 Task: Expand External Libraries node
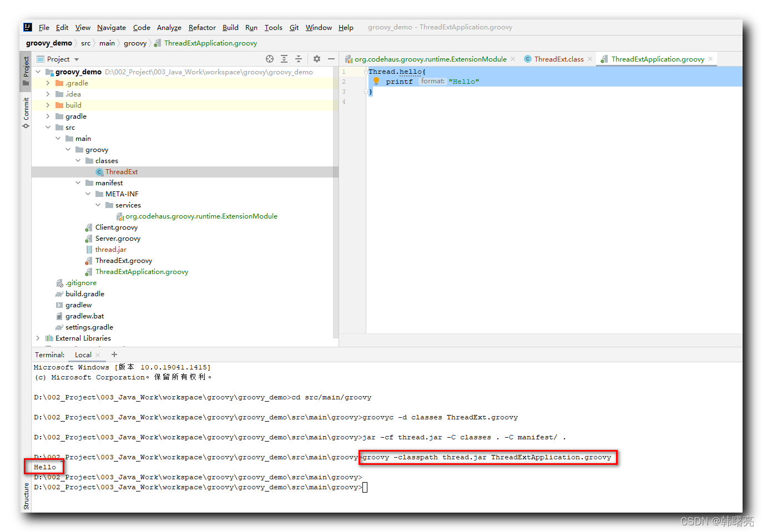coord(38,338)
